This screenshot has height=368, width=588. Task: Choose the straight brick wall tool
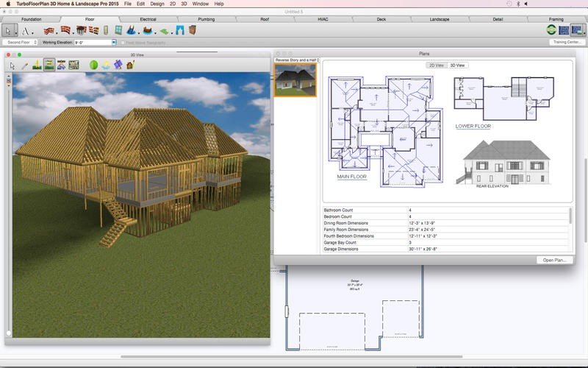[49, 30]
